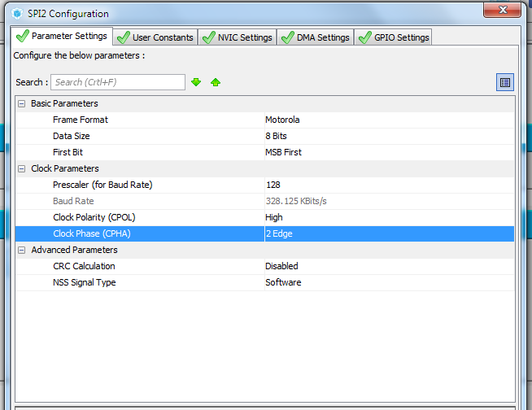Collapse the Advanced Parameters section
Viewport: 532px width, 410px height.
[21, 250]
